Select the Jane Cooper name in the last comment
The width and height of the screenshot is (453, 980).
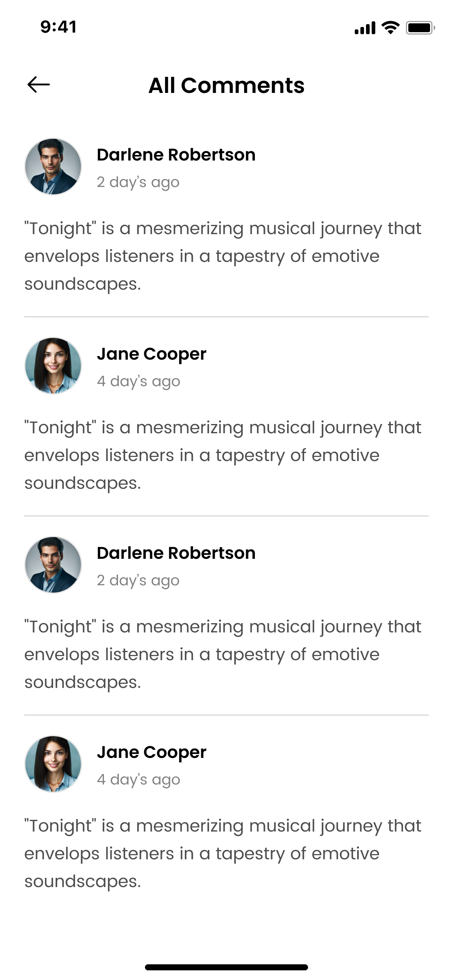point(151,752)
